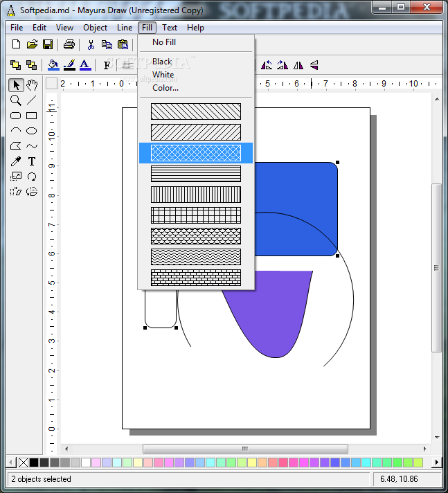Click the white swatch in palette bar
Image resolution: width=448 pixels, height=493 pixels.
[86, 463]
